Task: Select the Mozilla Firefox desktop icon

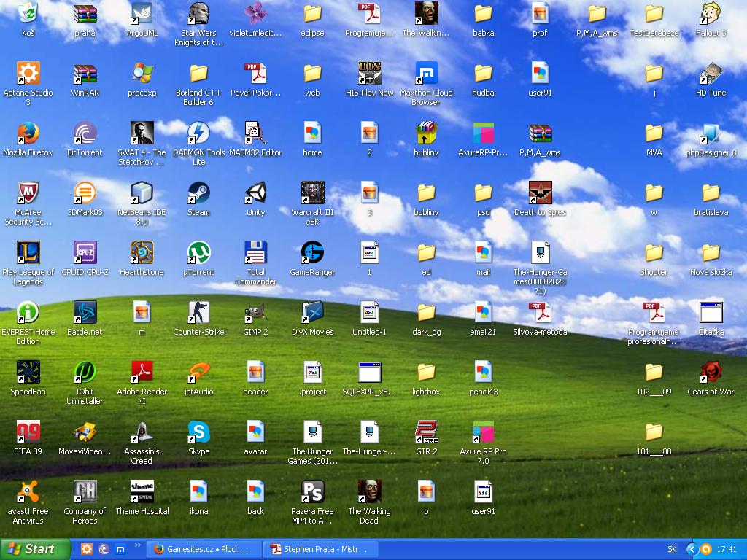Action: 28,134
